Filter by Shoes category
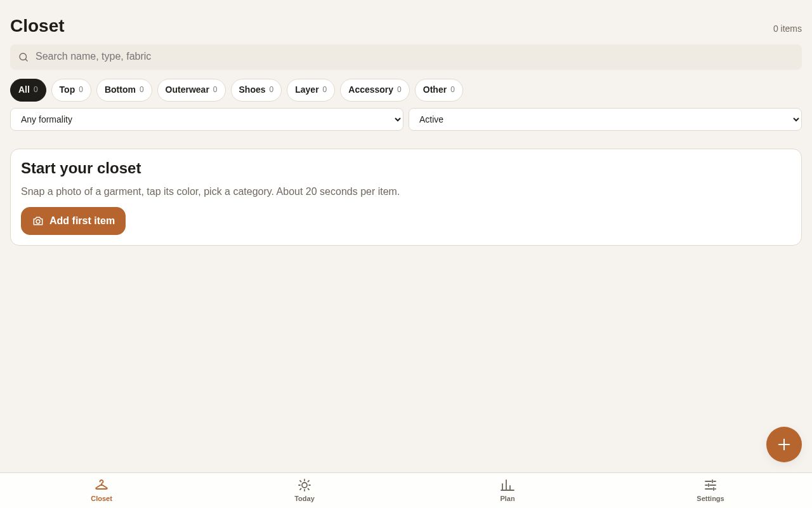Screen dimensions: 812x508 click(x=256, y=90)
